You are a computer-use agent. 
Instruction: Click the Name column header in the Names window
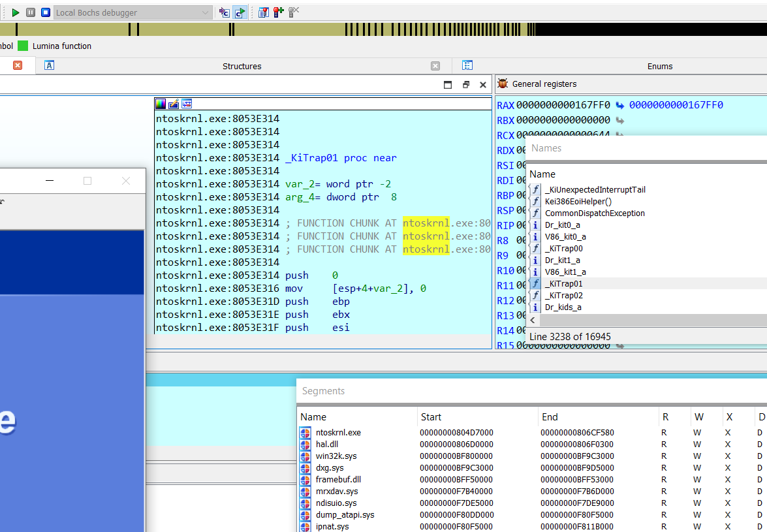click(x=542, y=174)
